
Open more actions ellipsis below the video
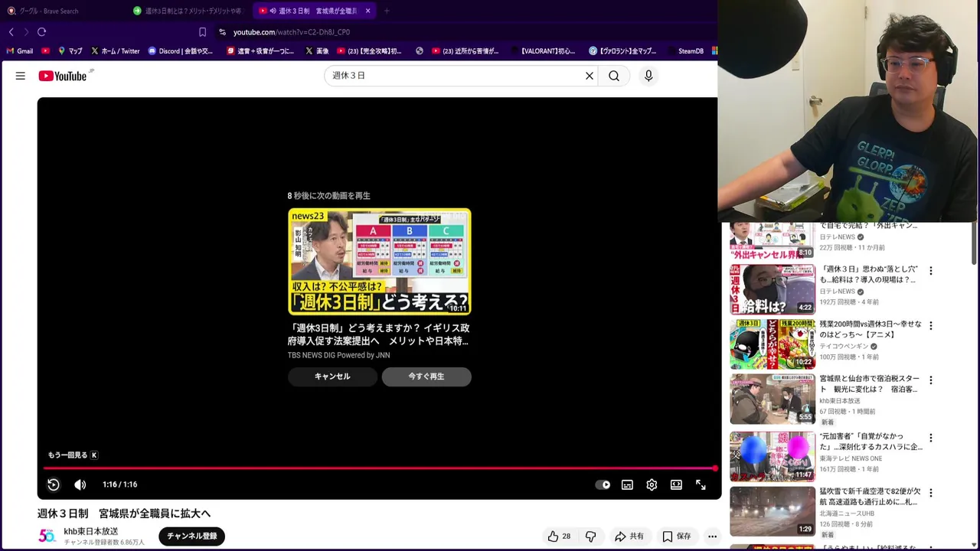click(x=712, y=536)
